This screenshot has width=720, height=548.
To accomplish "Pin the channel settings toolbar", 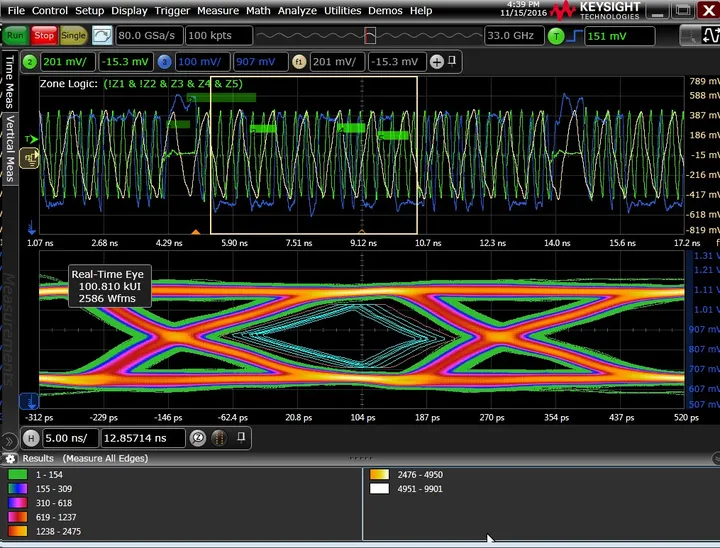I will pyautogui.click(x=453, y=62).
